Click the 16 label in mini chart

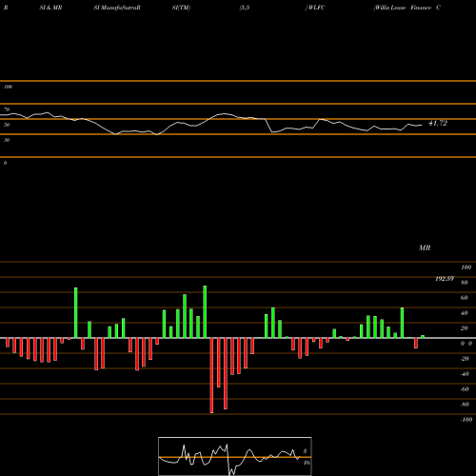pyautogui.click(x=307, y=463)
